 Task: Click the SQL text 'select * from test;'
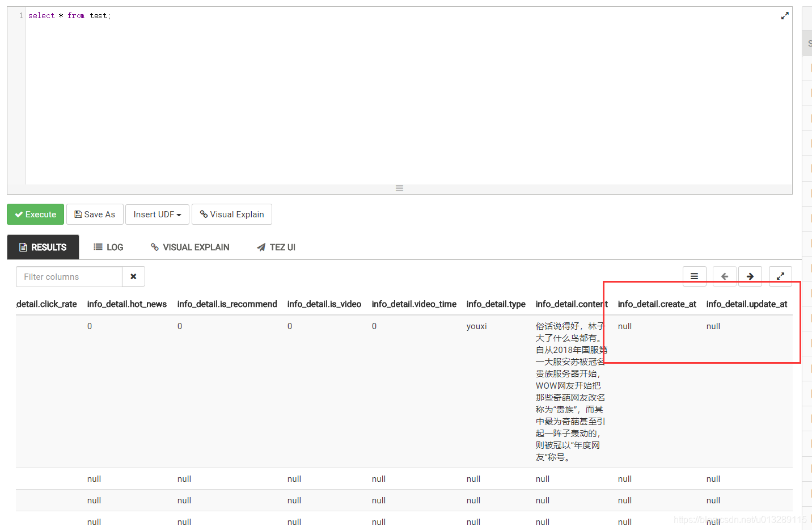[x=69, y=16]
